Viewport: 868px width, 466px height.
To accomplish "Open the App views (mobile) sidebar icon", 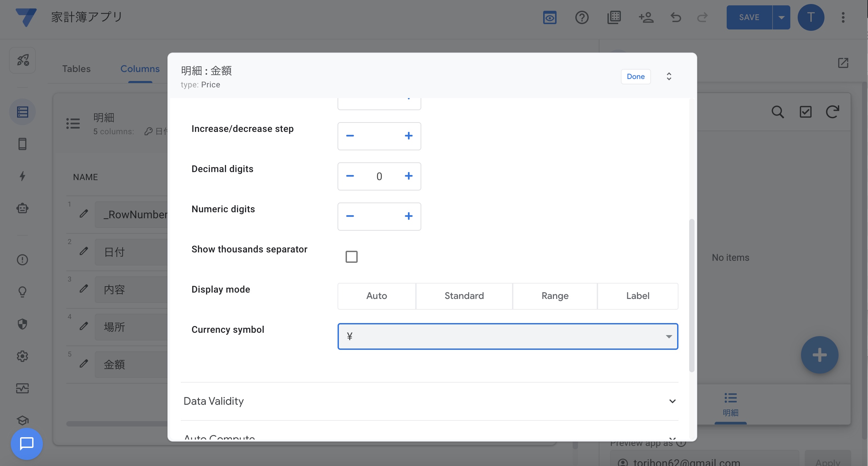I will pos(22,144).
